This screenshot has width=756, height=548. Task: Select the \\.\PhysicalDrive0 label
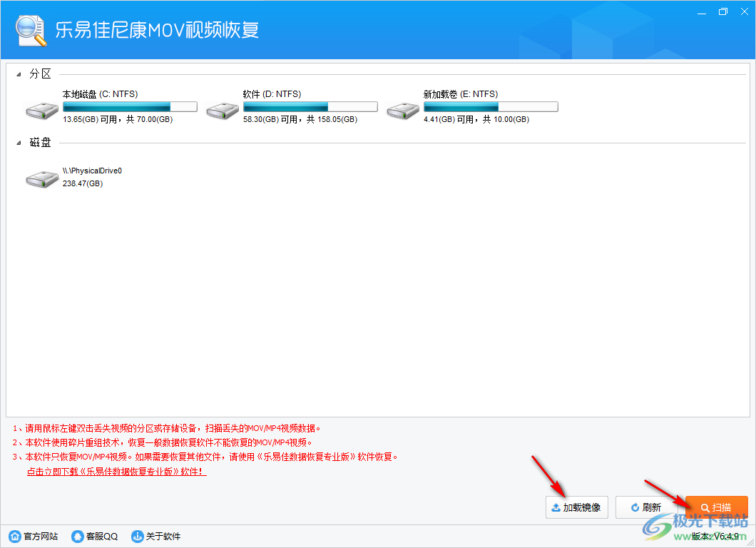pyautogui.click(x=92, y=171)
